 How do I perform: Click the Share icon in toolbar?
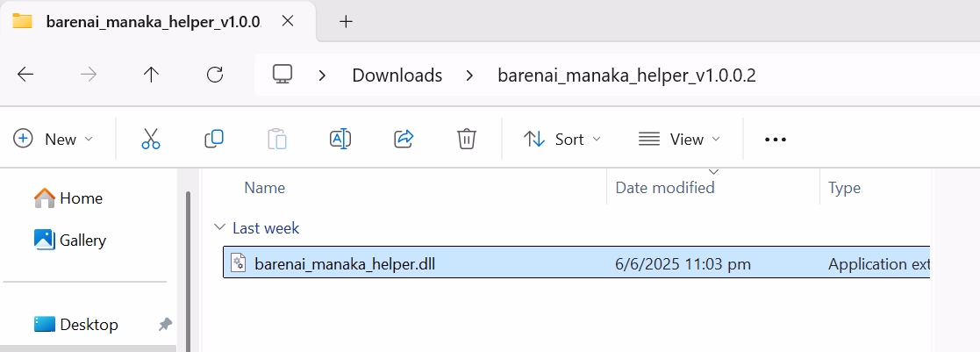pyautogui.click(x=404, y=139)
